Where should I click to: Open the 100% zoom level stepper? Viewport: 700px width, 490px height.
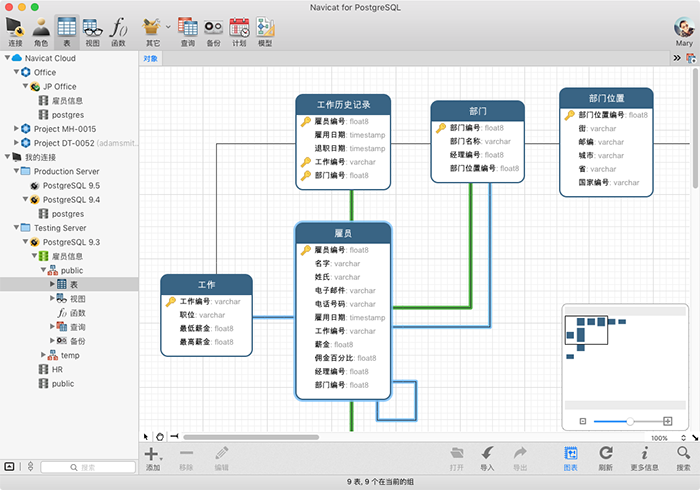(683, 438)
